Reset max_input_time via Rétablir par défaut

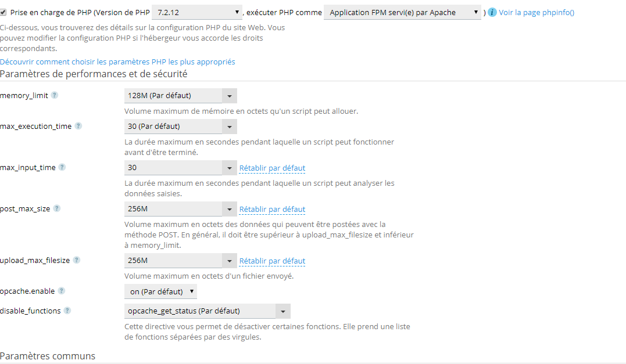(272, 168)
